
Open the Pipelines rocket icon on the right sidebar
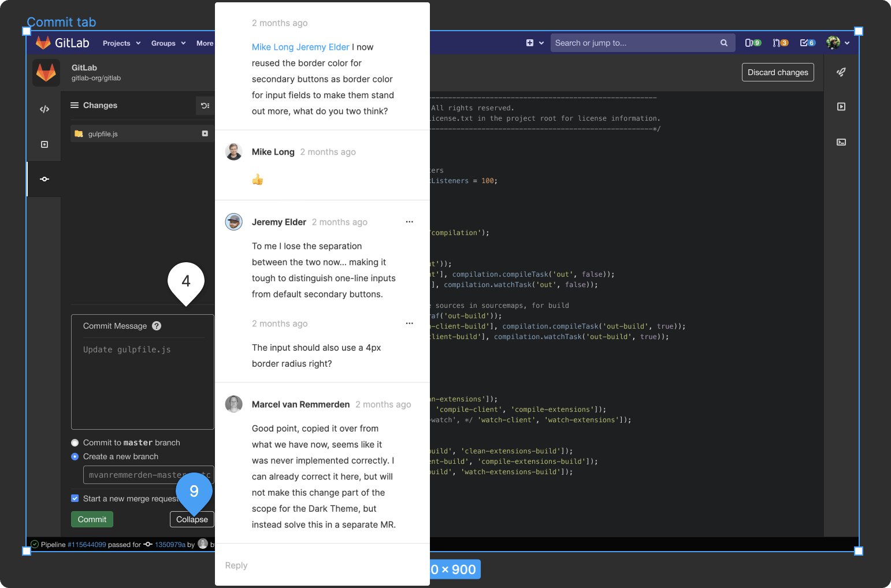point(841,72)
